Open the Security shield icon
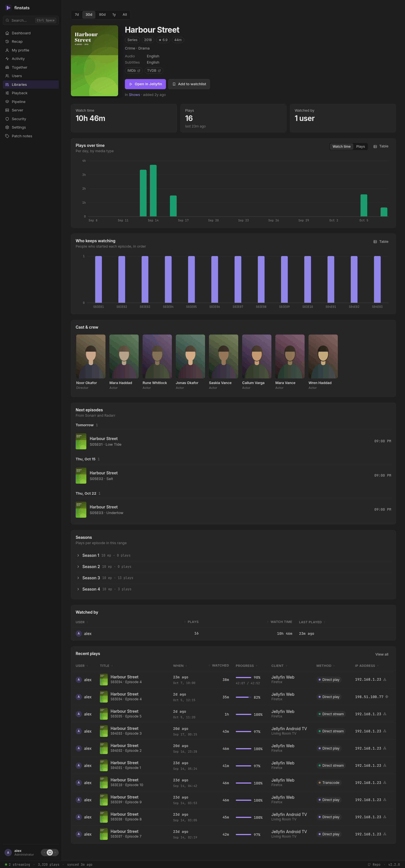Viewport: 405px width, 868px height. [7, 119]
